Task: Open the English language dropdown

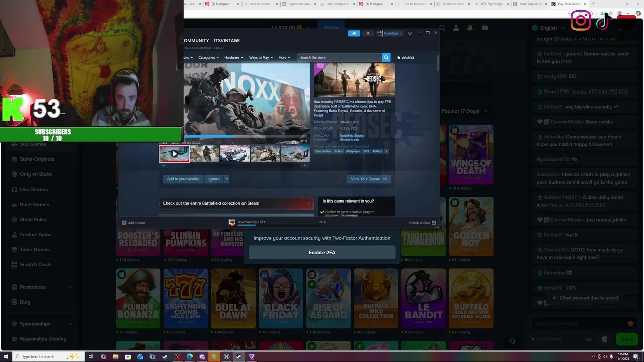Action: (549, 28)
